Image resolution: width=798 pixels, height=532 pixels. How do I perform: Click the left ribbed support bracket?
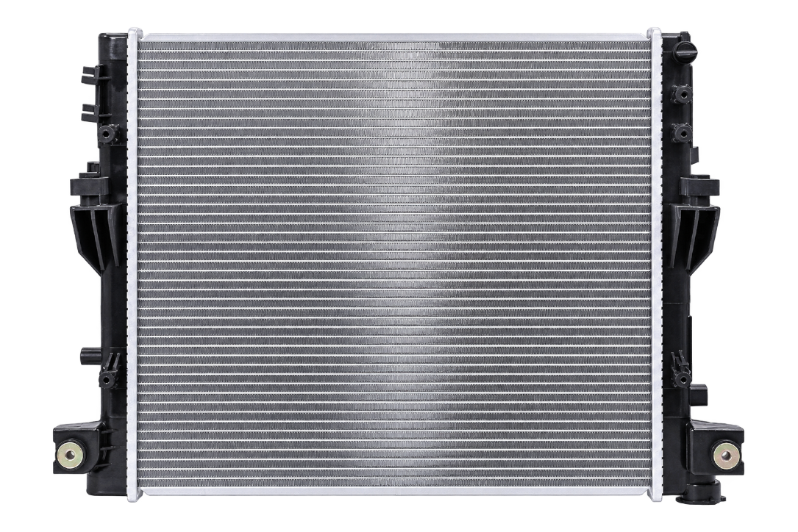point(96,220)
